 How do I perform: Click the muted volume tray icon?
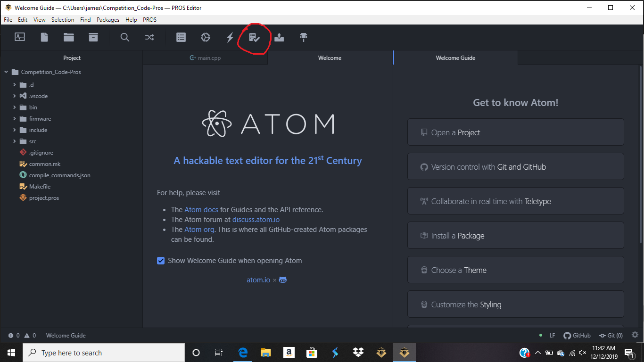(x=583, y=353)
